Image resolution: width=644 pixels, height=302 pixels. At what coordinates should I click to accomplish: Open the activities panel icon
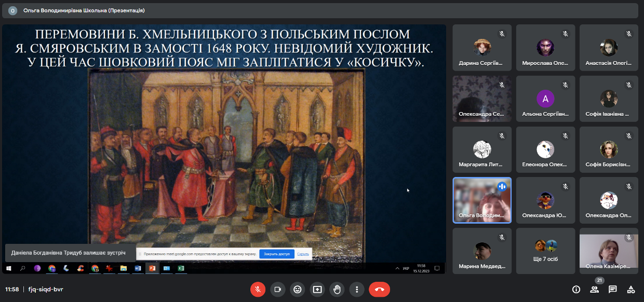pyautogui.click(x=631, y=289)
